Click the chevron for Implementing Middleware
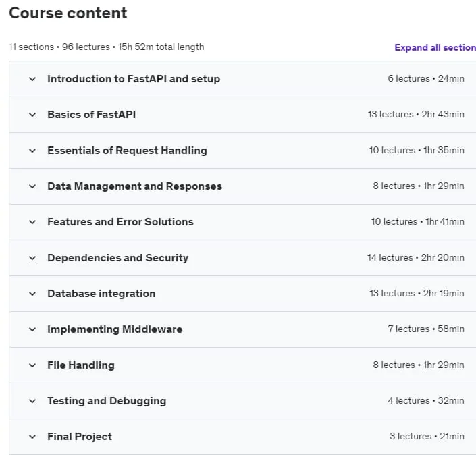This screenshot has height=455, width=476. [32, 330]
